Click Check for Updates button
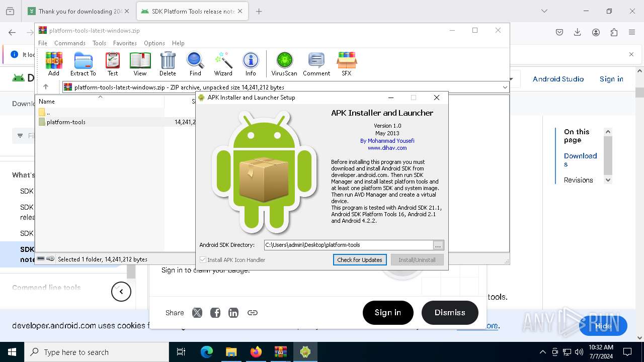The width and height of the screenshot is (644, 362). (x=360, y=260)
